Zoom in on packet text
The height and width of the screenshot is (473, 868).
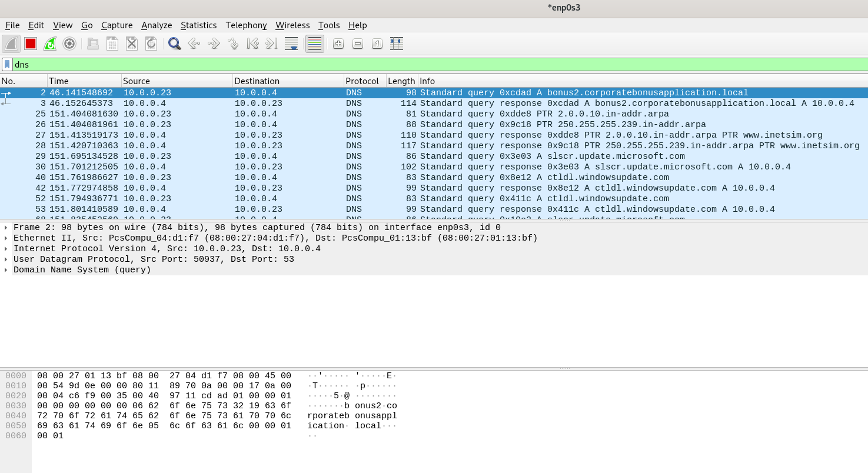338,44
